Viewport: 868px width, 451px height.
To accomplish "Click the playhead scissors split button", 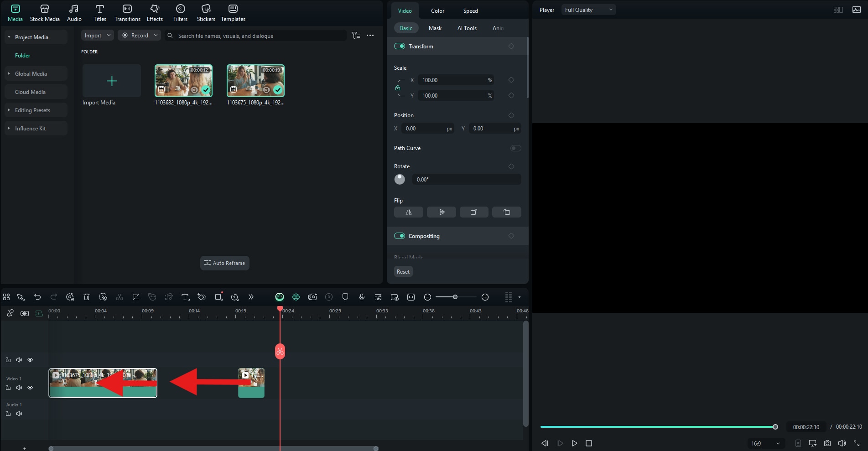I will tap(280, 351).
